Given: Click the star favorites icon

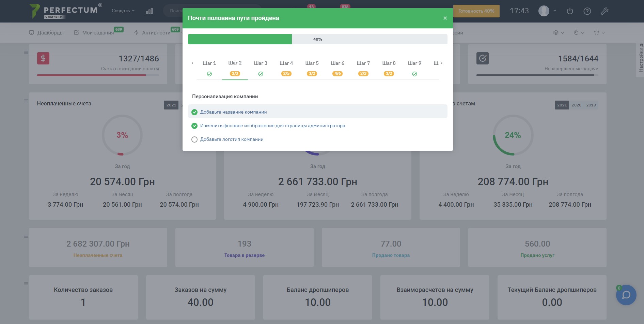Looking at the screenshot, I should pyautogui.click(x=597, y=33).
